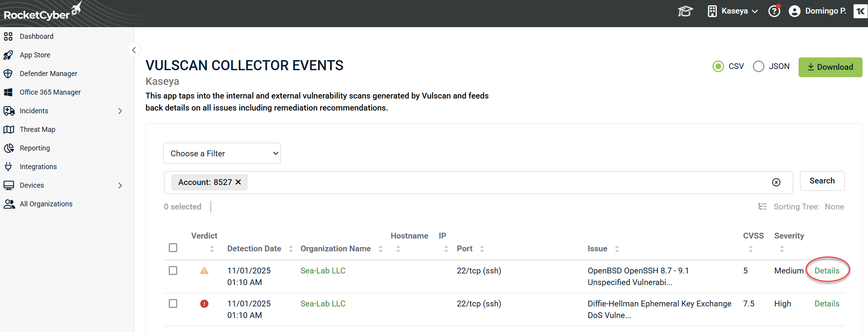
Task: Open the help question mark icon
Action: [x=774, y=11]
